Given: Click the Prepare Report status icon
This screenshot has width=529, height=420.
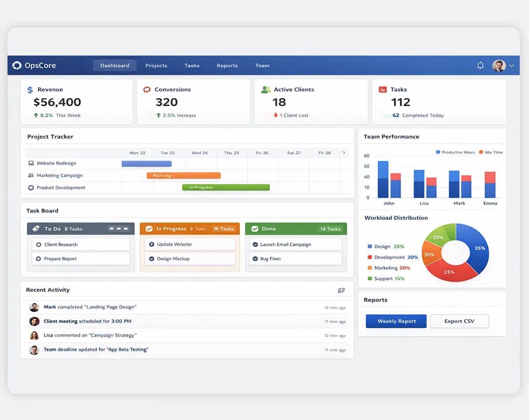Looking at the screenshot, I should coord(38,259).
